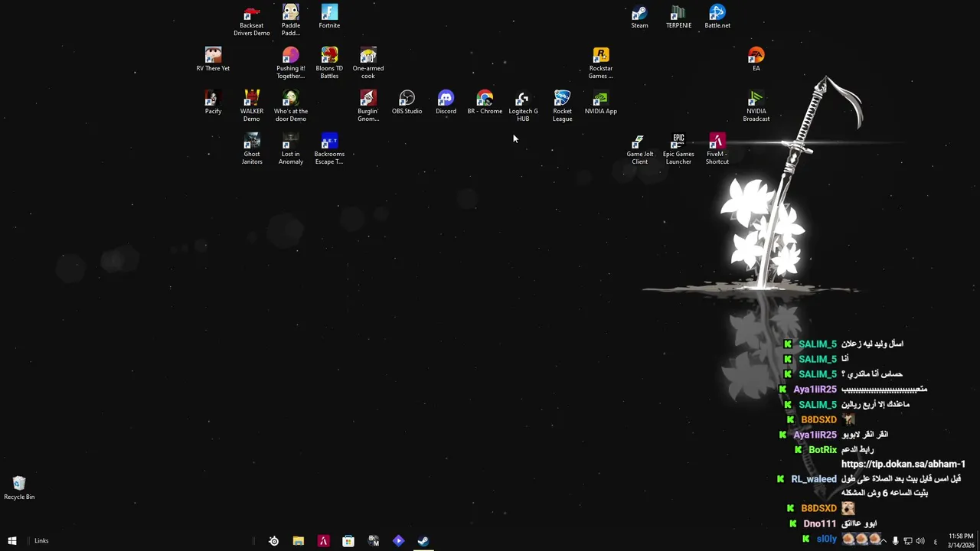Open the BR - Chrome shortcut

pos(485,103)
